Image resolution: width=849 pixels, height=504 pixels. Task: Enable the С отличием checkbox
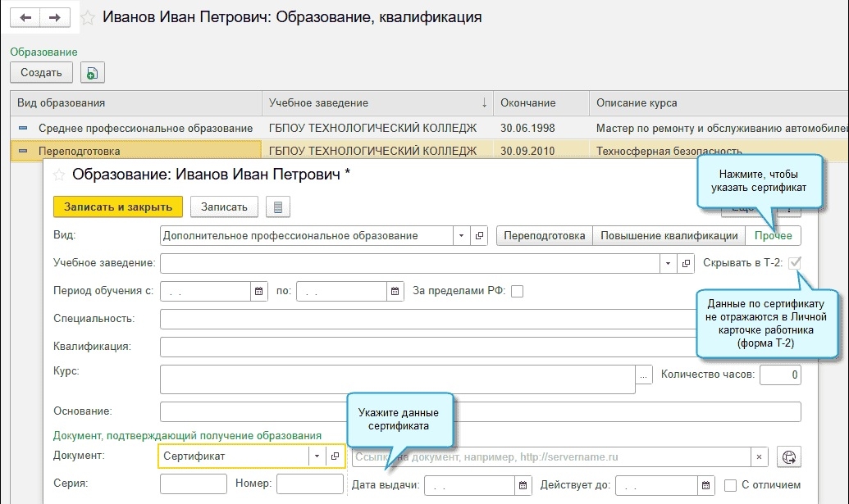[x=731, y=485]
